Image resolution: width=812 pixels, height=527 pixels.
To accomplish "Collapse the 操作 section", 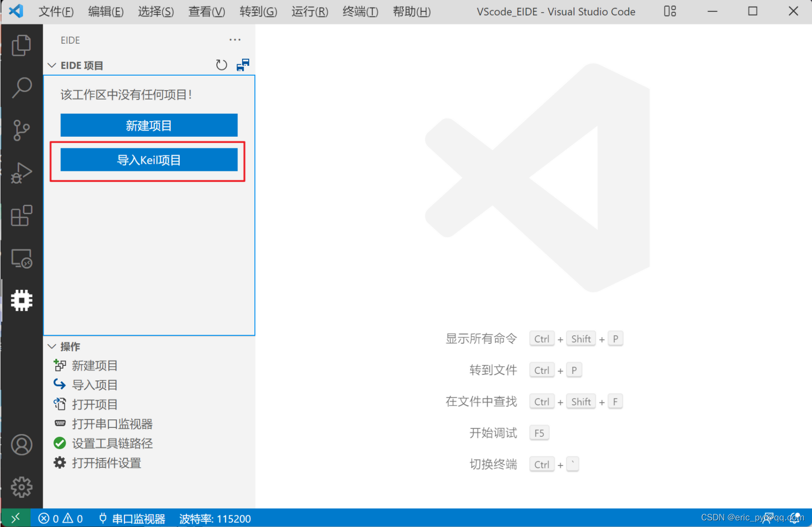I will [52, 347].
